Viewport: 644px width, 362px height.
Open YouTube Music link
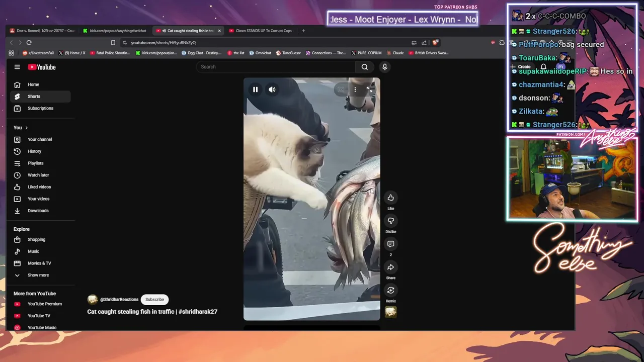click(x=40, y=327)
